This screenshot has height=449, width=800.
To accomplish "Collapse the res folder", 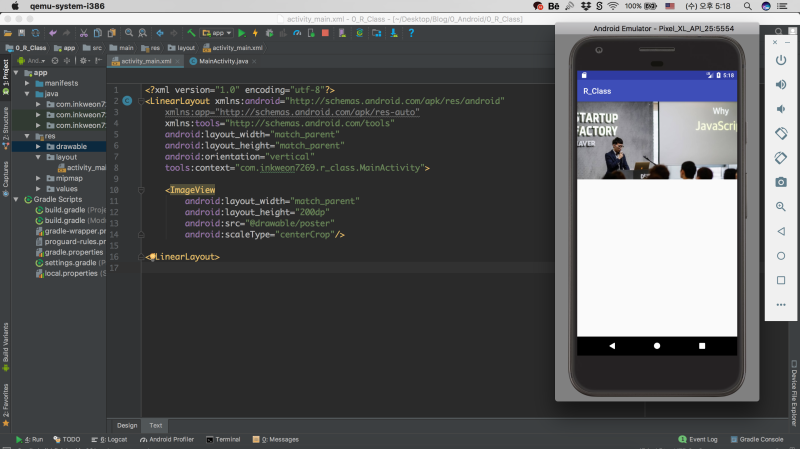I will tap(27, 136).
